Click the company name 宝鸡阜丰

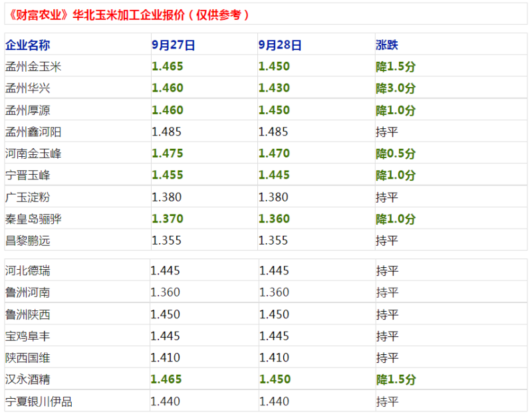coord(27,336)
